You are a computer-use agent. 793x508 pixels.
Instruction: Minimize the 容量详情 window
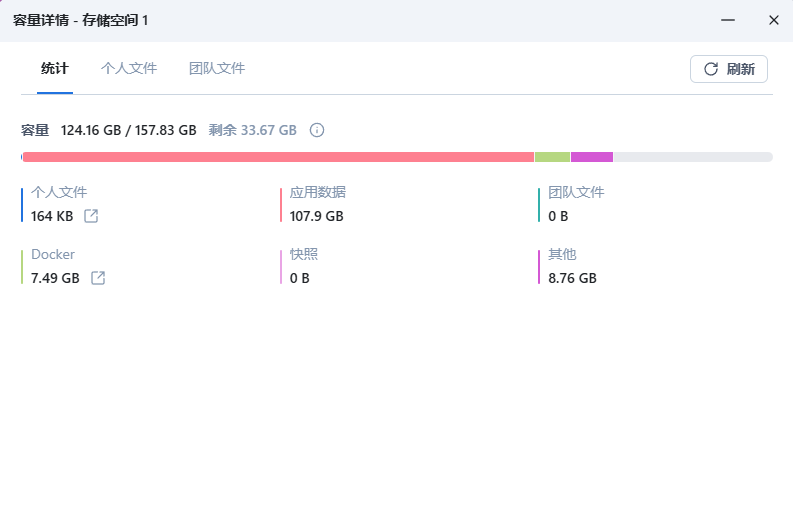(x=729, y=20)
